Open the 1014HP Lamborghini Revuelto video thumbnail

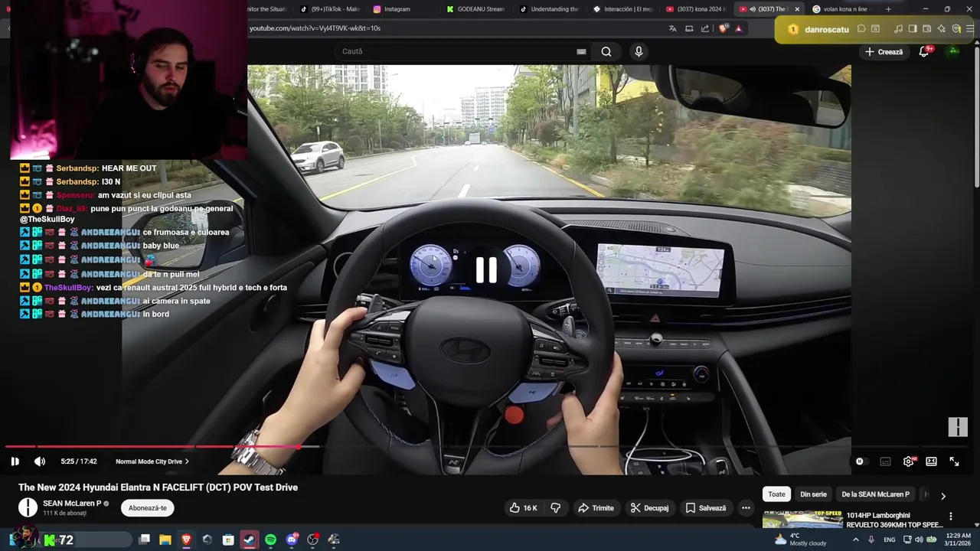(x=802, y=520)
